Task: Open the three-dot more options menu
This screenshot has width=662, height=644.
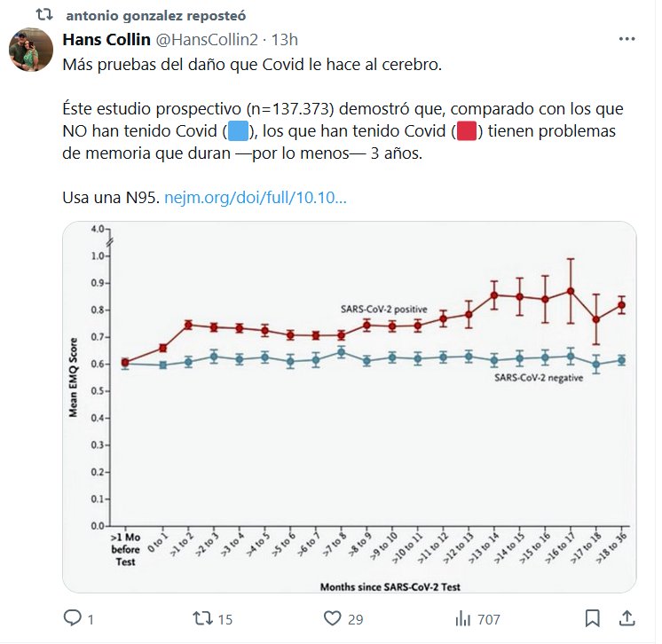Action: 627,40
